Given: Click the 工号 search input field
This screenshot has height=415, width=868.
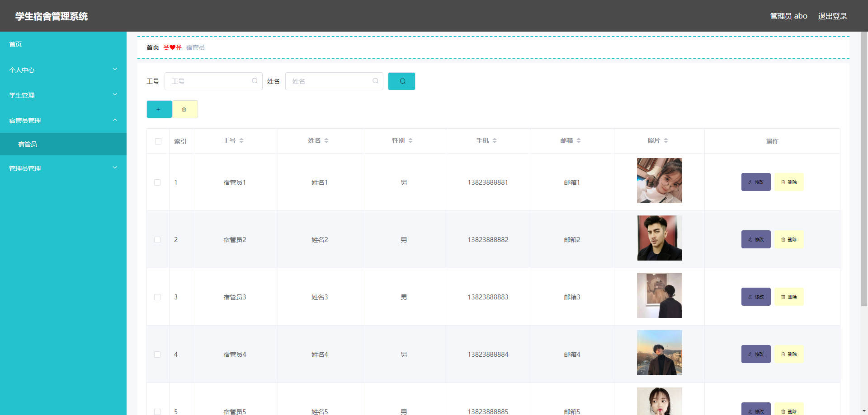Looking at the screenshot, I should (x=213, y=81).
